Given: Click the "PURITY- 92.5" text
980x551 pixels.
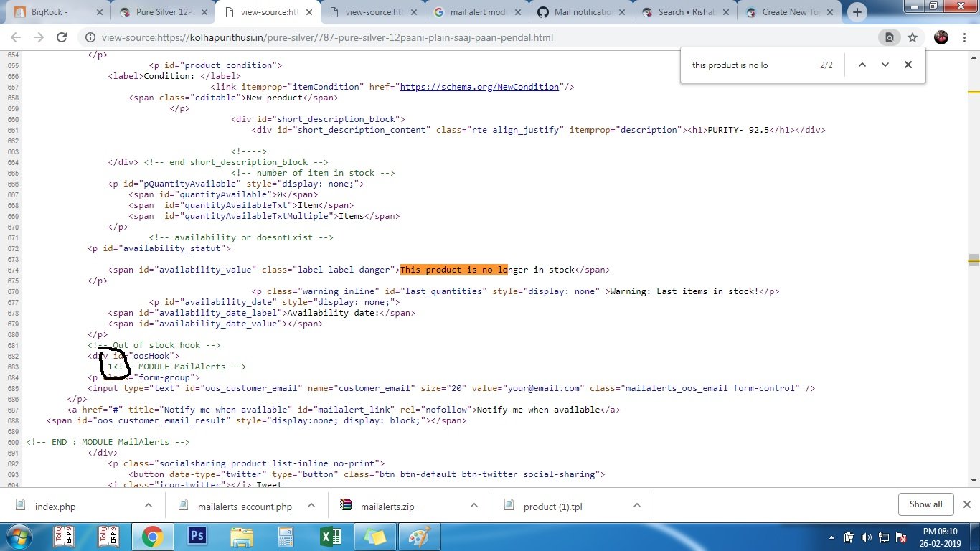Looking at the screenshot, I should [x=738, y=130].
